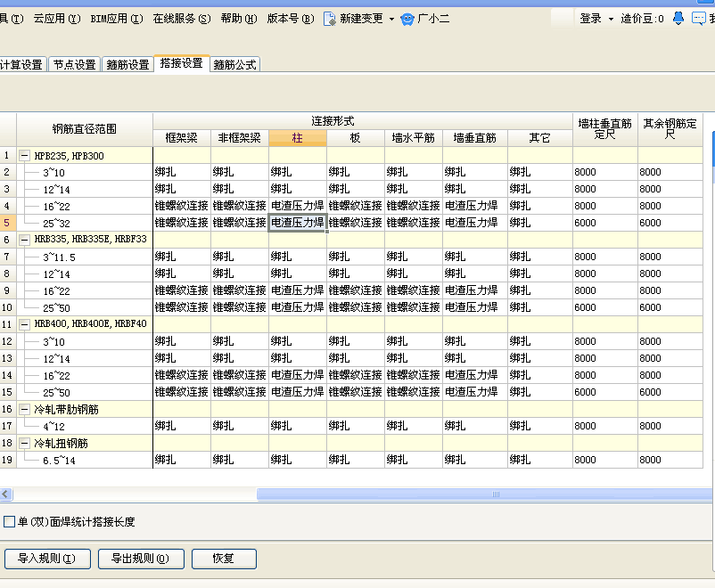Open the 新建变更 dropdown arrow
The height and width of the screenshot is (588, 715).
(x=391, y=19)
